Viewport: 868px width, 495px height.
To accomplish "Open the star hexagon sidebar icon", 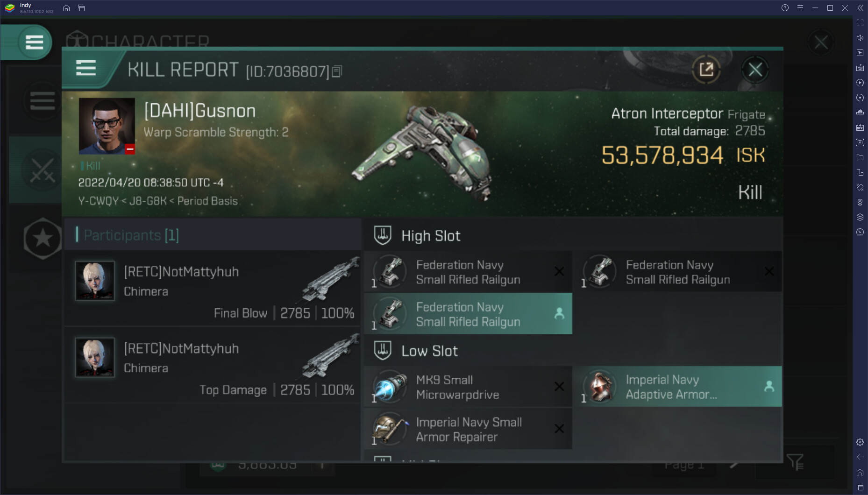I will point(43,238).
